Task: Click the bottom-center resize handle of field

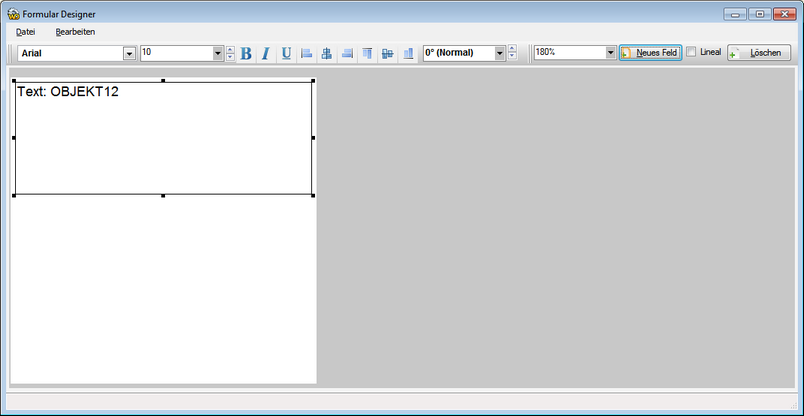Action: click(164, 195)
